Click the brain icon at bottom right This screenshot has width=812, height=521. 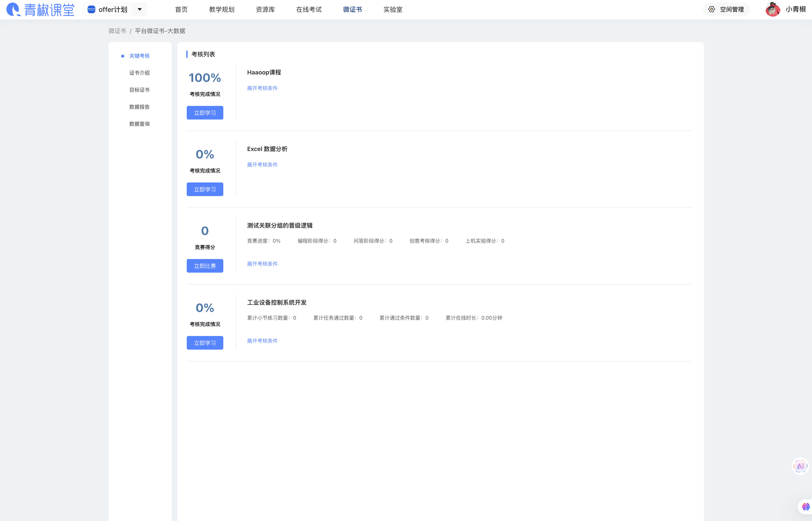coord(806,507)
